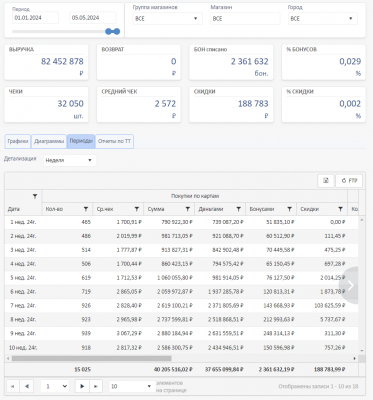The image size is (373, 400).
Task: Select row 10 нед. 24г.
Action: coord(182,348)
